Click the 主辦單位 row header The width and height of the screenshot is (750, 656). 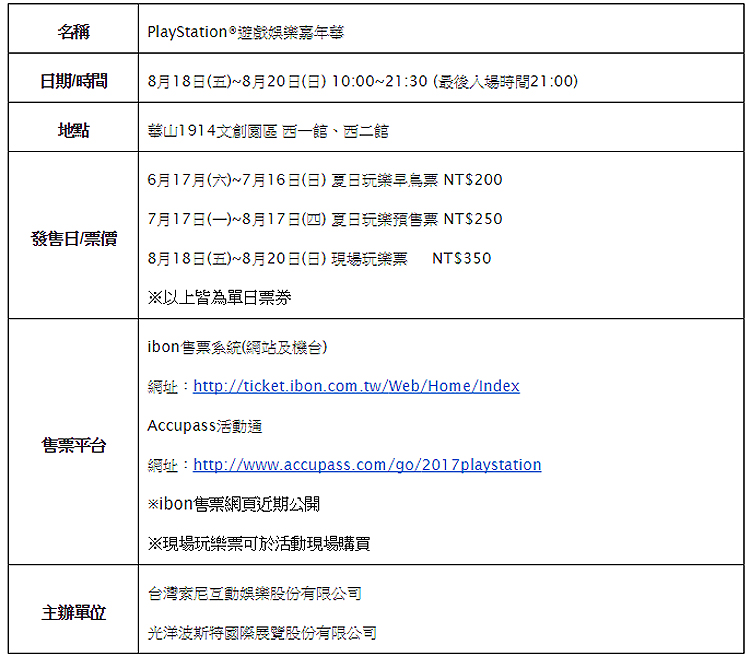click(73, 612)
